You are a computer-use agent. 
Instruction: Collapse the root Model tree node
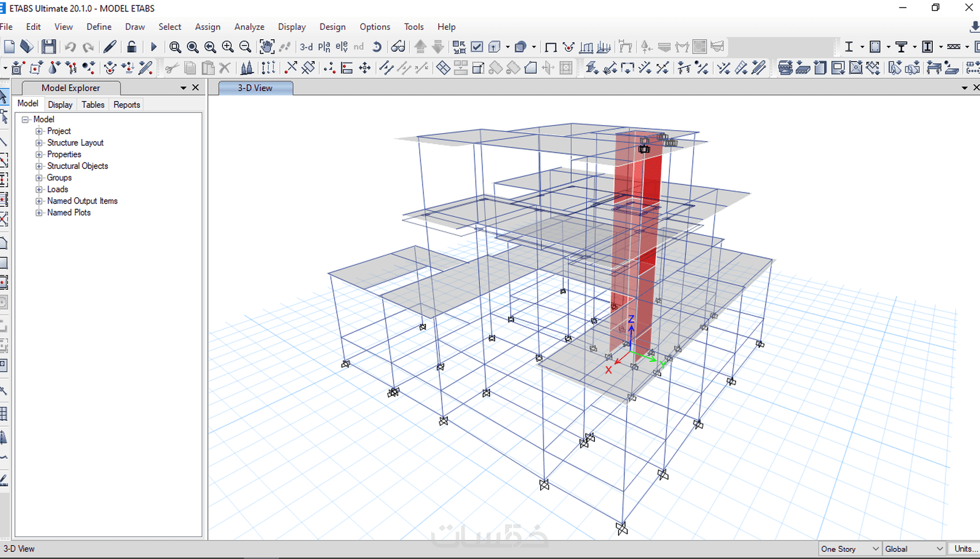pyautogui.click(x=25, y=119)
